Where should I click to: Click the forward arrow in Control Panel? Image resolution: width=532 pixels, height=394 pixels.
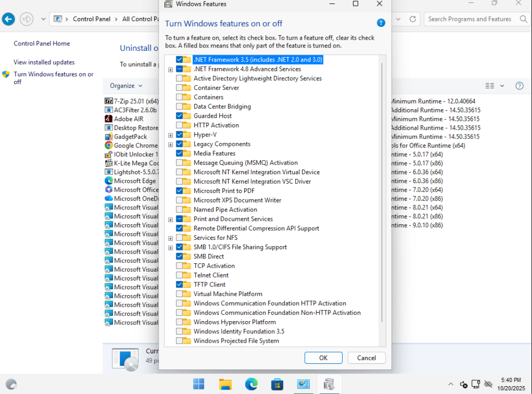click(x=26, y=19)
